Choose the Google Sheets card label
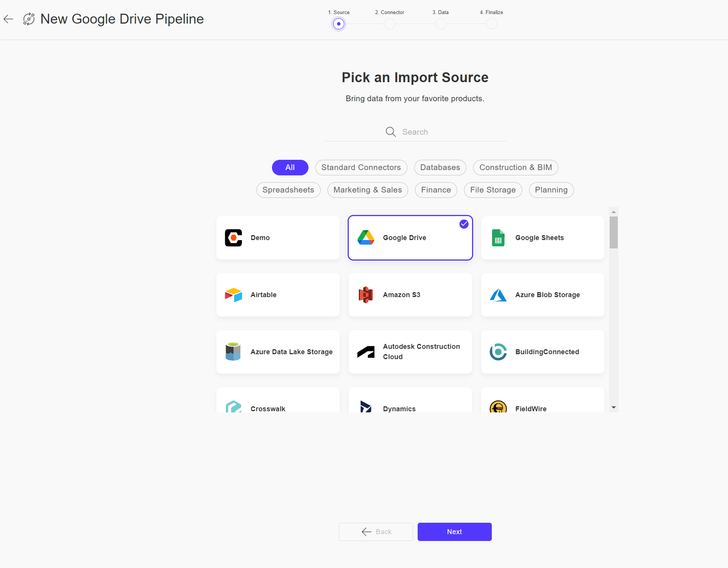 point(539,238)
